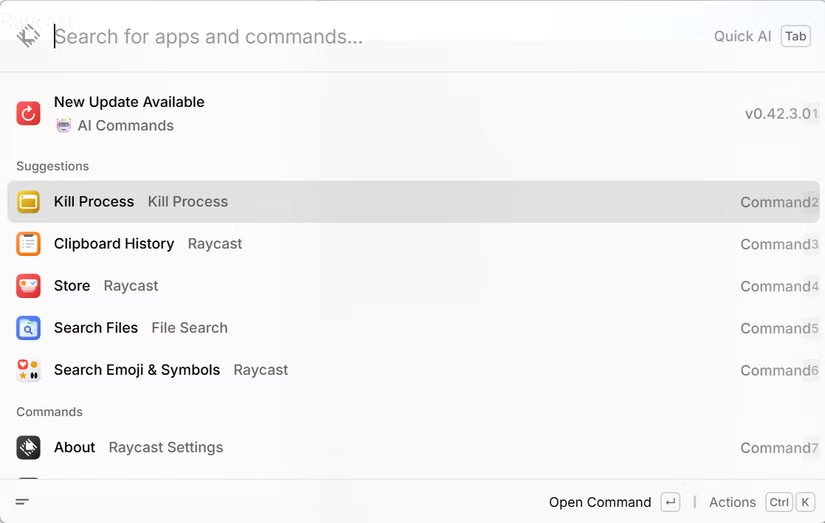The height and width of the screenshot is (523, 825).
Task: Select the Clipboard History list item
Action: point(400,244)
